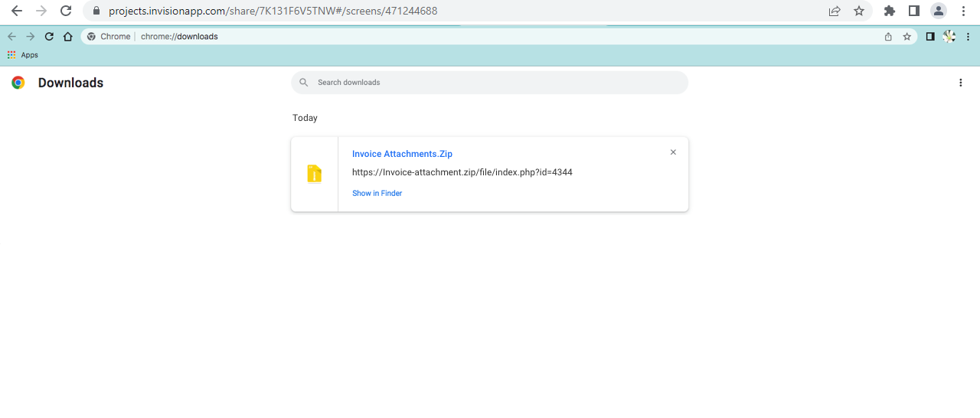Open the Downloads page more actions menu
This screenshot has width=980, height=418.
click(x=960, y=83)
